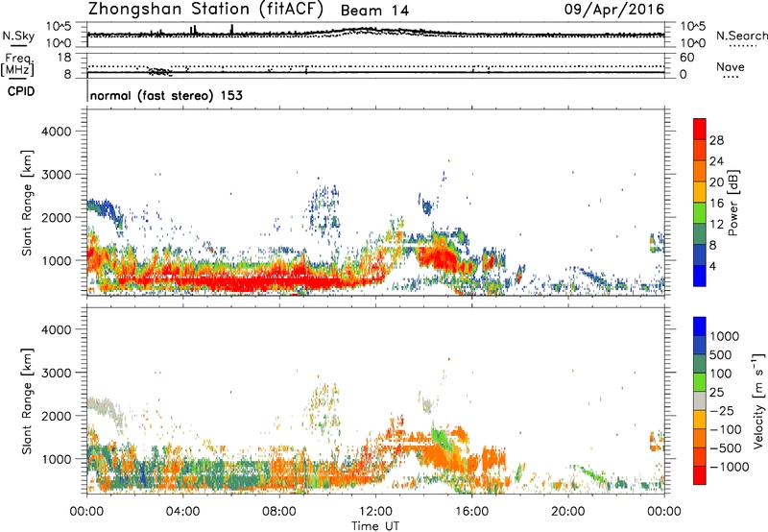Click the gray band of velocity colorbar
Viewport: 768px width, 532px height.
tap(700, 401)
